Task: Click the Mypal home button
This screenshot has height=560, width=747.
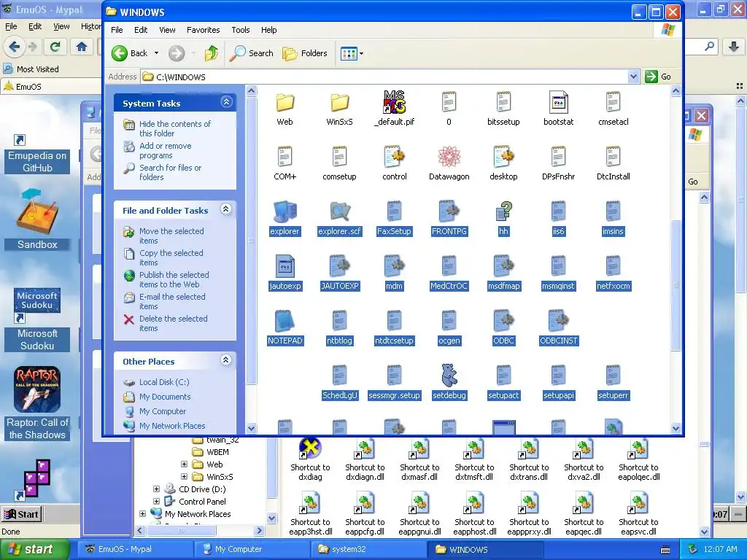Action: tap(82, 47)
